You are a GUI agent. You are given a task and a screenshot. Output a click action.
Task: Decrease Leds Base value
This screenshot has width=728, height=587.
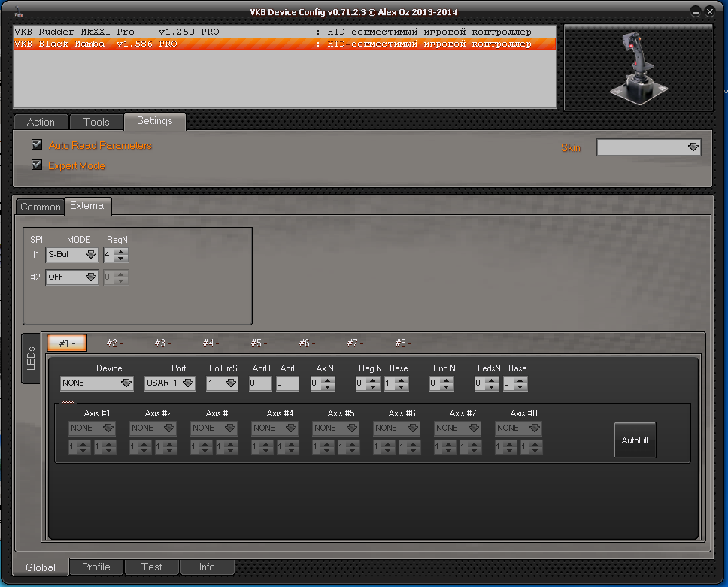coord(520,387)
